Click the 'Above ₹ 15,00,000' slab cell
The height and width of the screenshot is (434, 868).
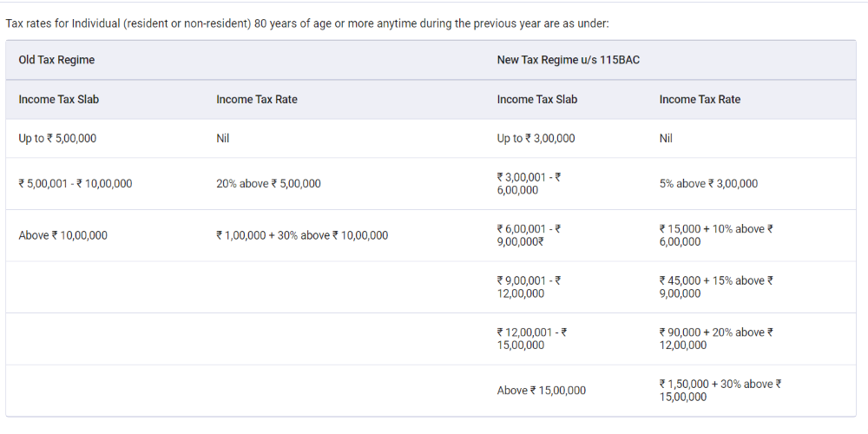point(541,391)
